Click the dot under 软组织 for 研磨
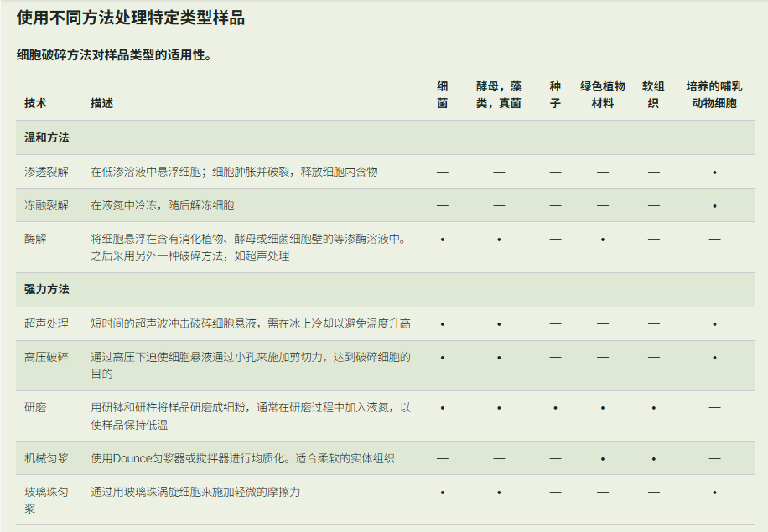Screen dimensions: 768x532 click(651, 408)
